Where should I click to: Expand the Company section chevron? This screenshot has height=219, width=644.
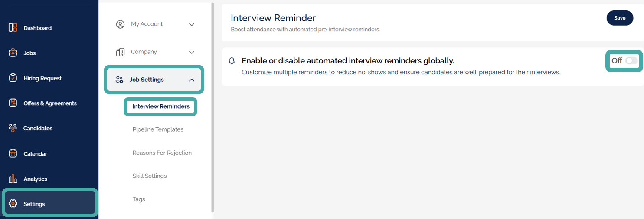click(x=192, y=52)
